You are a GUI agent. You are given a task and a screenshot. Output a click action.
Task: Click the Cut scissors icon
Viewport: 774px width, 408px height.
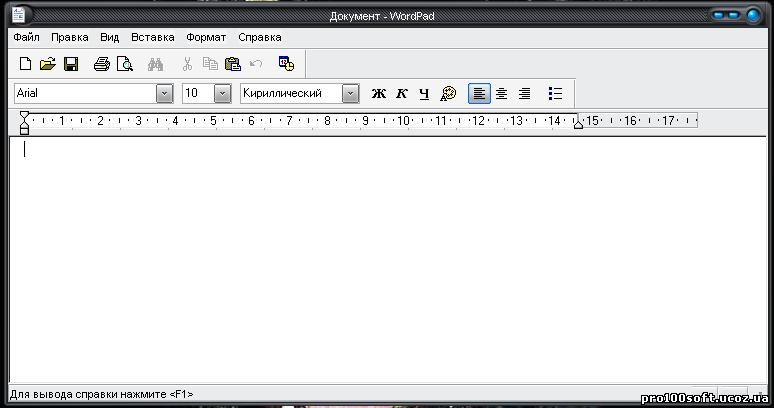coord(187,64)
